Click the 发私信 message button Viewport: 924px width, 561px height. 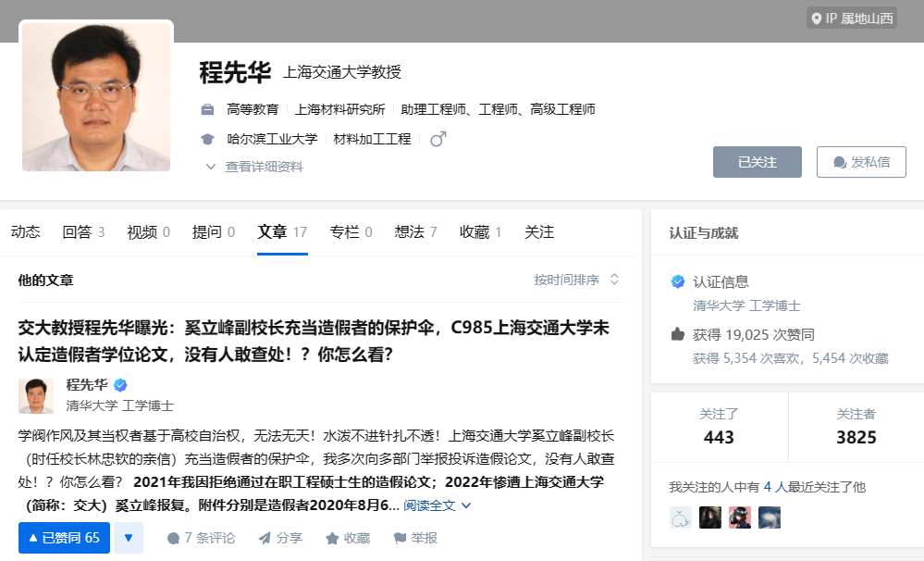point(861,161)
